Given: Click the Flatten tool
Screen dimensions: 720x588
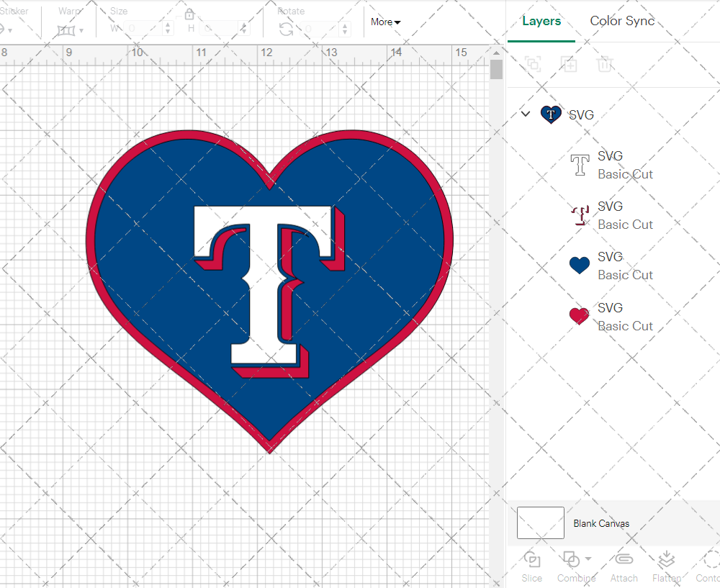Looking at the screenshot, I should (666, 566).
